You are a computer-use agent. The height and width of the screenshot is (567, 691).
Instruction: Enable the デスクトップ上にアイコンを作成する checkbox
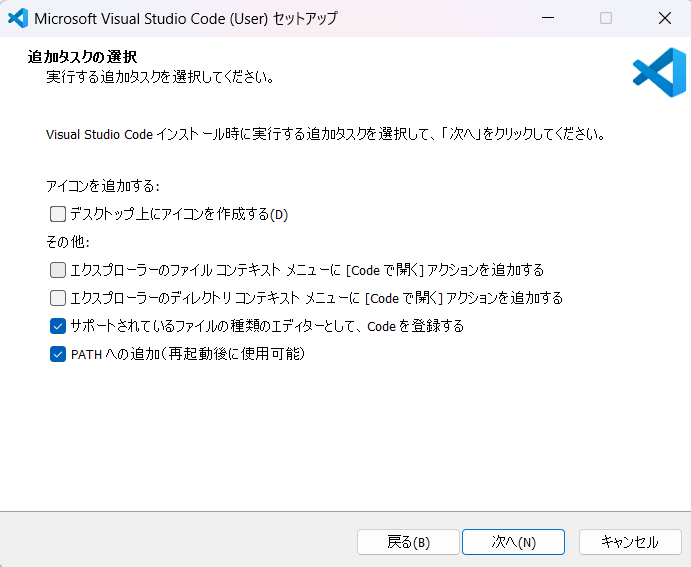click(58, 214)
